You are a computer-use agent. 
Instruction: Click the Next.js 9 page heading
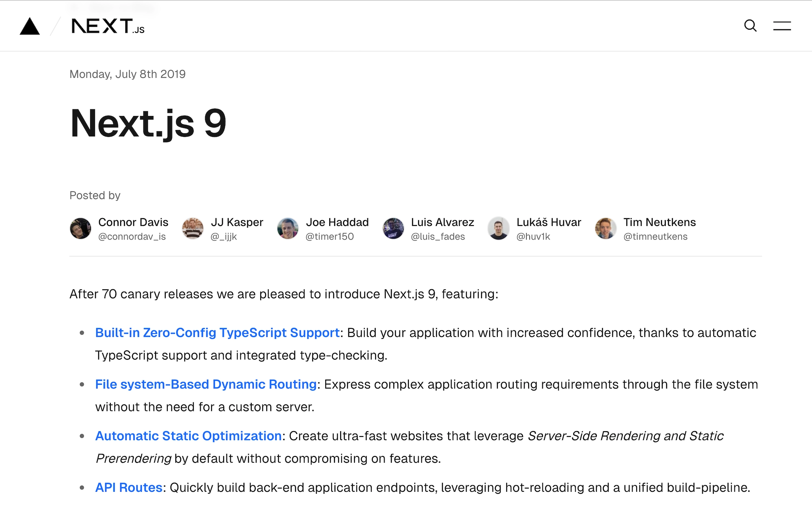click(x=148, y=124)
